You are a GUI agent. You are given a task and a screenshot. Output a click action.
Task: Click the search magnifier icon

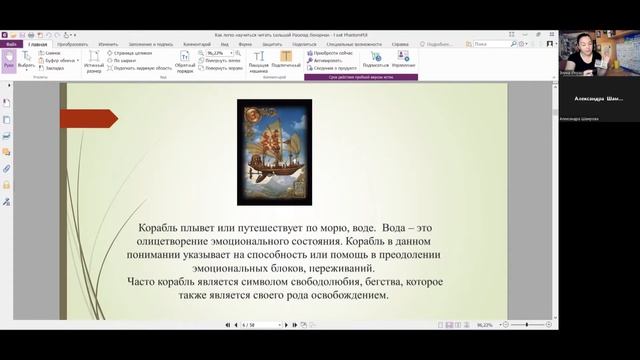pos(513,44)
